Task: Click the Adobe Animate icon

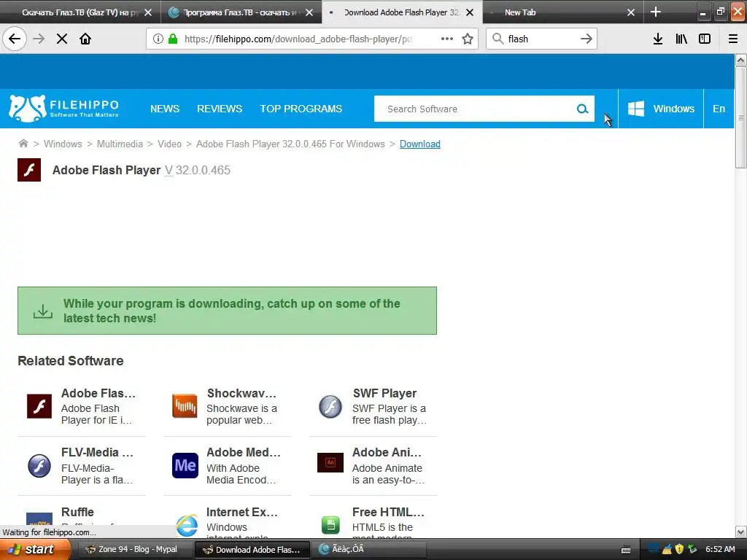Action: click(x=330, y=462)
